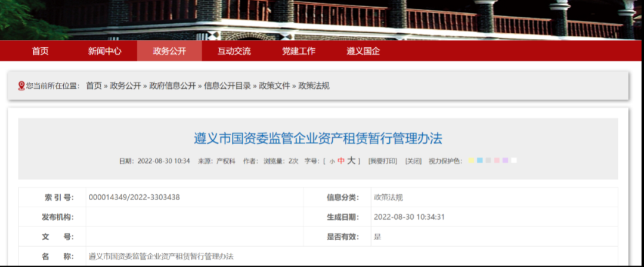Select the white eye-protection color swatch
Image resolution: width=644 pixels, height=267 pixels.
513,161
